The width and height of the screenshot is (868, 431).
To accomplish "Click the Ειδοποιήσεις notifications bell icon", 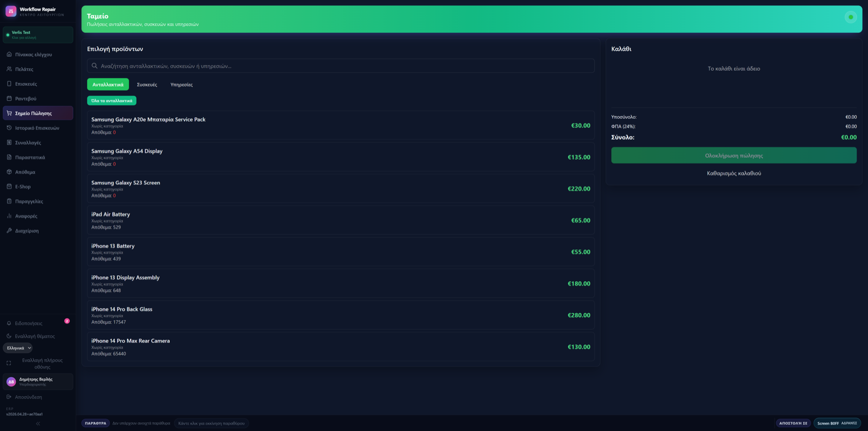I will tap(9, 323).
